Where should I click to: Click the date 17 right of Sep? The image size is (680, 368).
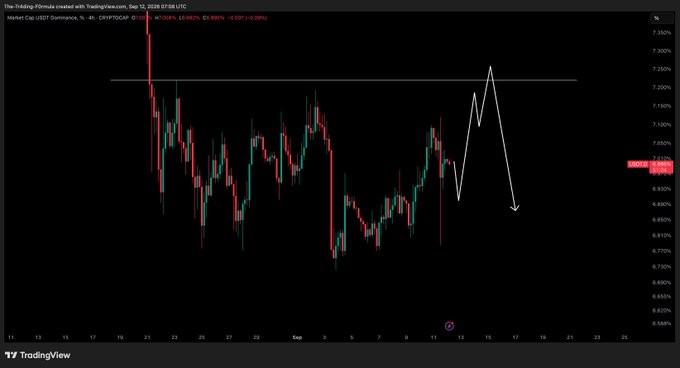click(515, 337)
